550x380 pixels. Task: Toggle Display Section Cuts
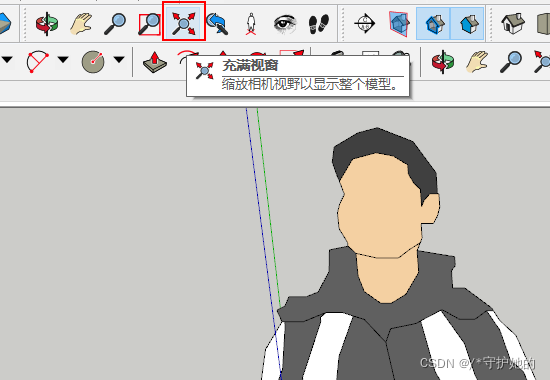[433, 23]
